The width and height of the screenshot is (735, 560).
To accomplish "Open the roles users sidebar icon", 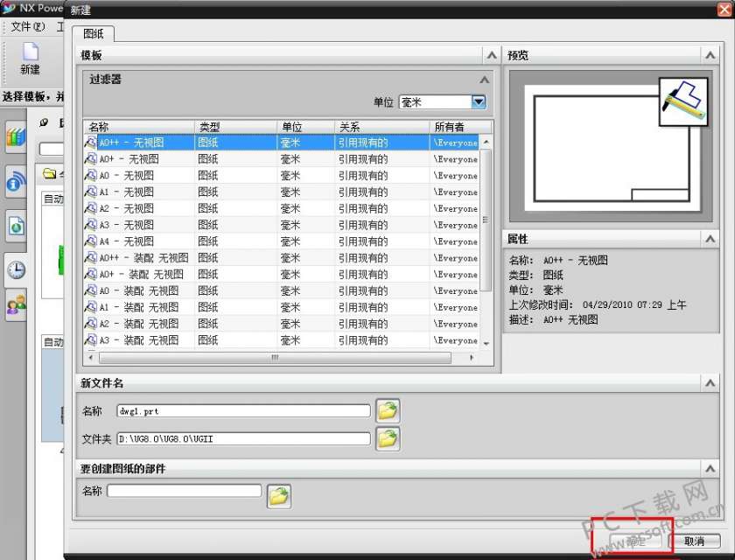I will (x=16, y=304).
